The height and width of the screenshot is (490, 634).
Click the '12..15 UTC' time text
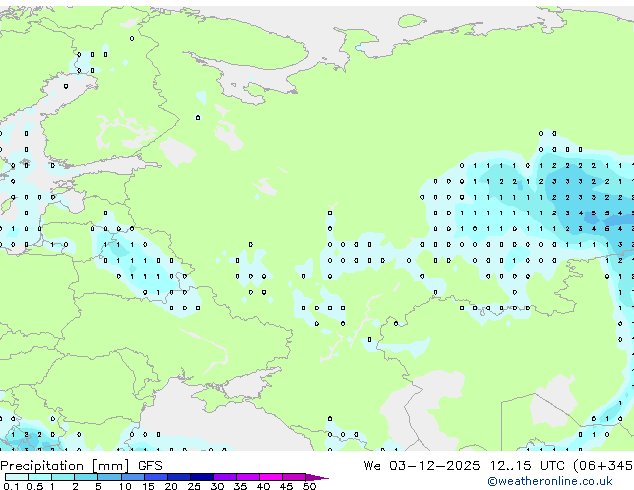tap(527, 466)
